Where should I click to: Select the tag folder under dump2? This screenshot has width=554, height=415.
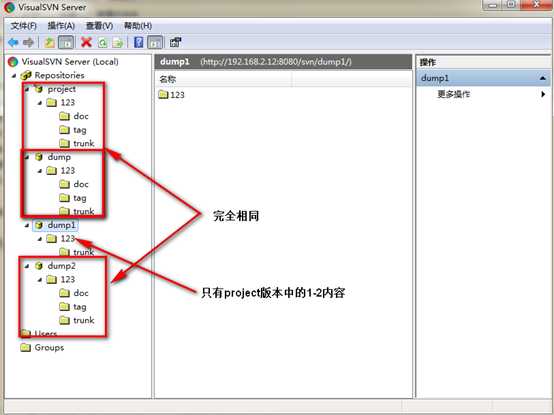(80, 307)
